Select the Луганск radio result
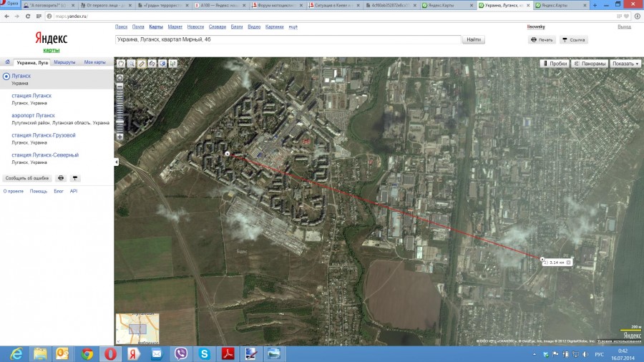The image size is (644, 362). (7, 76)
